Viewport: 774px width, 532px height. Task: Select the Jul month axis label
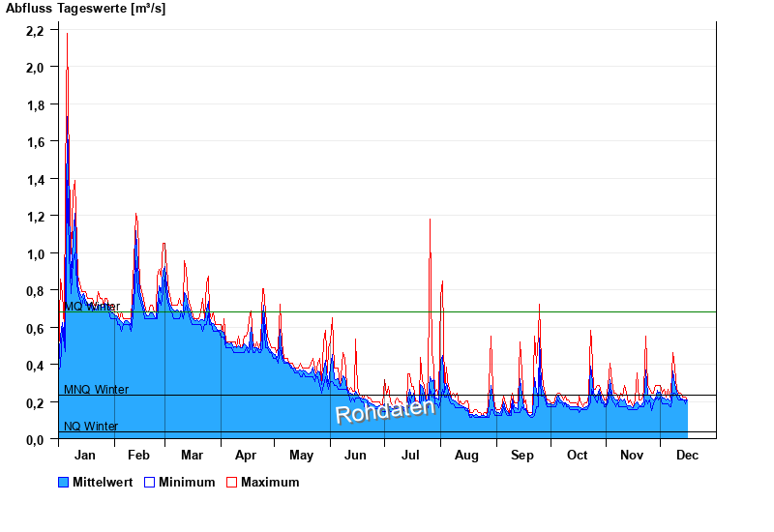point(412,455)
